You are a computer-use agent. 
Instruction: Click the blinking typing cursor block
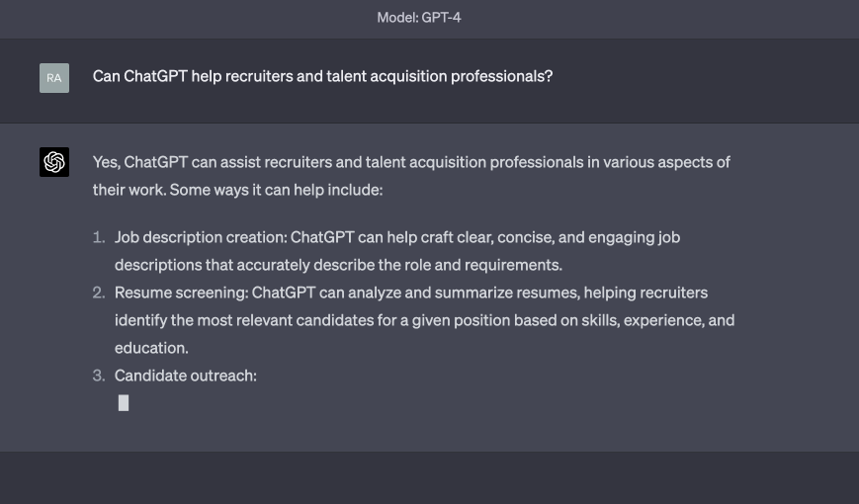(124, 402)
